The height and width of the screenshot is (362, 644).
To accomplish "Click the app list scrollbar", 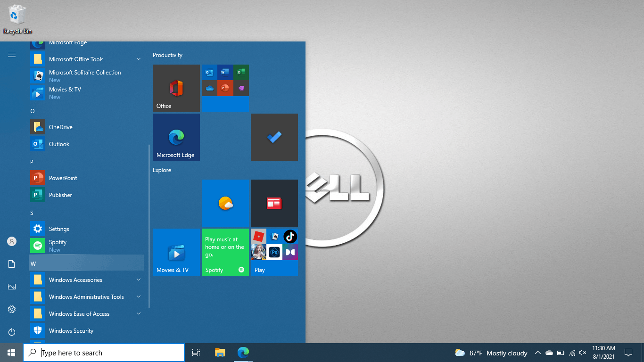I will (x=149, y=226).
